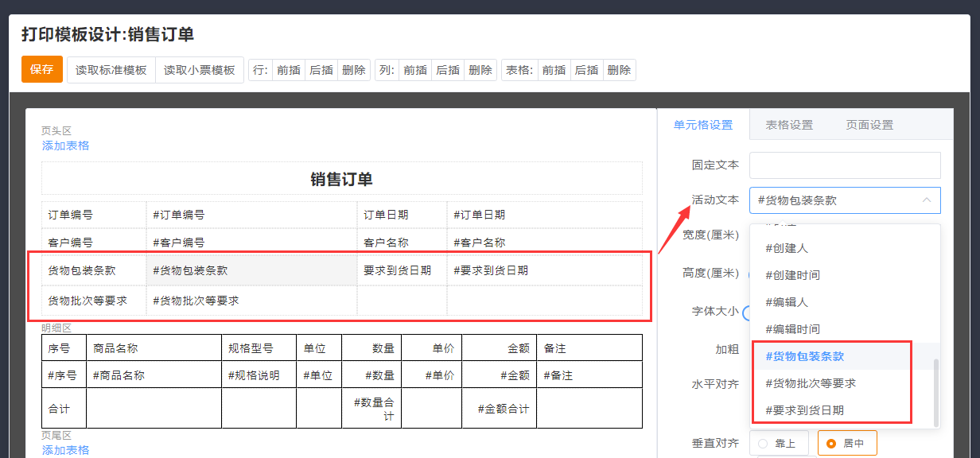Insert column after using 列 后插
Screen dimensions: 980x458
pyautogui.click(x=448, y=70)
